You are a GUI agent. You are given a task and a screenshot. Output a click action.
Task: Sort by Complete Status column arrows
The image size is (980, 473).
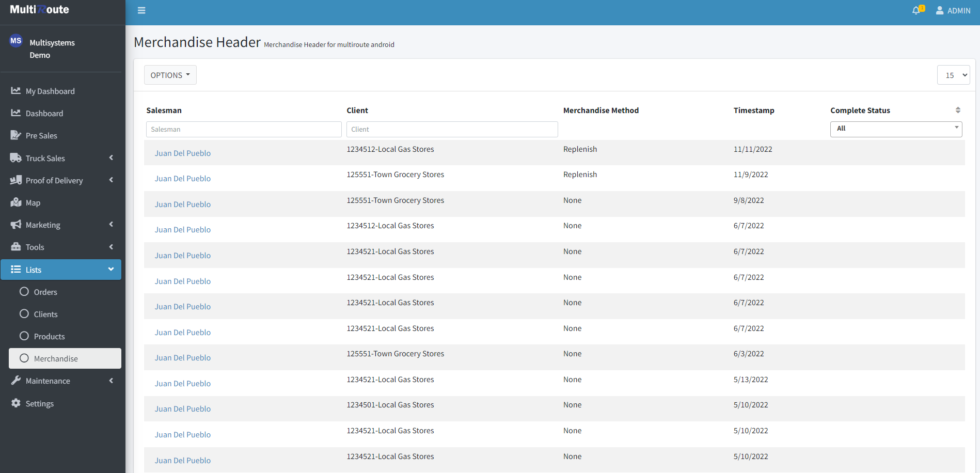[x=958, y=110]
